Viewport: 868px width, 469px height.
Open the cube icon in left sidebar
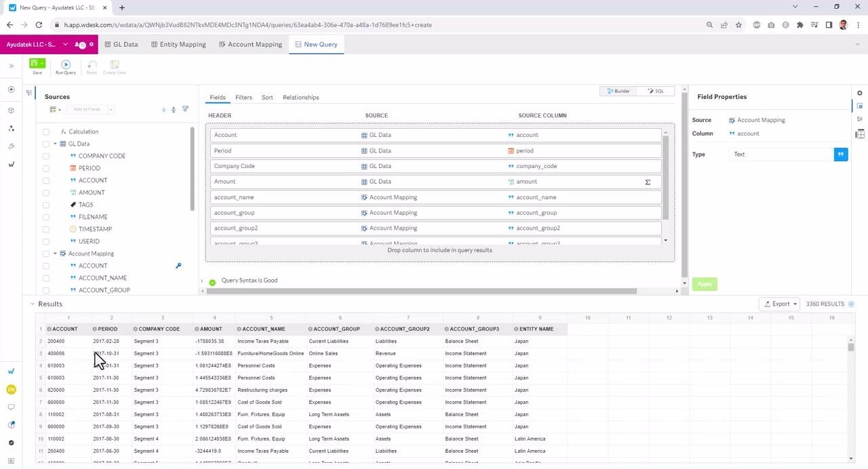point(12,110)
